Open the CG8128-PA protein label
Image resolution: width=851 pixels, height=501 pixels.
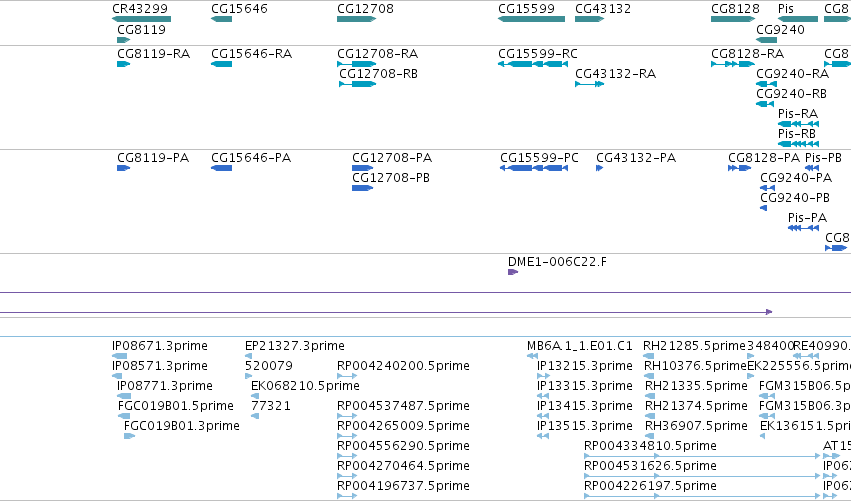tap(764, 158)
